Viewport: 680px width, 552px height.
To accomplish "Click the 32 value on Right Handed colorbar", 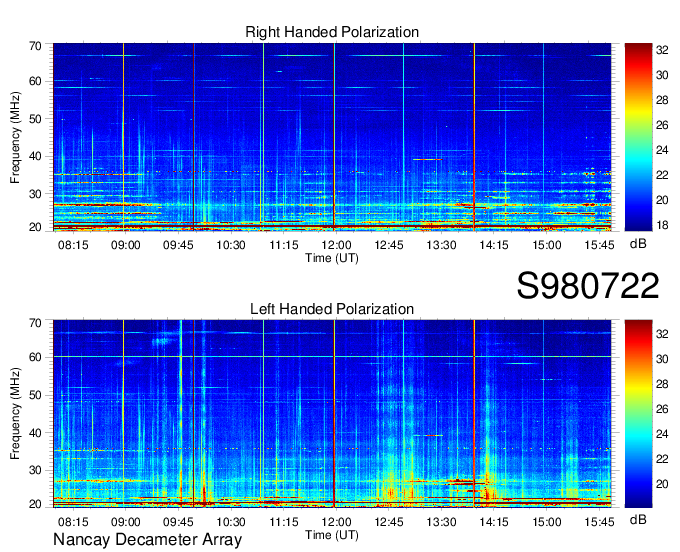I will (x=662, y=50).
